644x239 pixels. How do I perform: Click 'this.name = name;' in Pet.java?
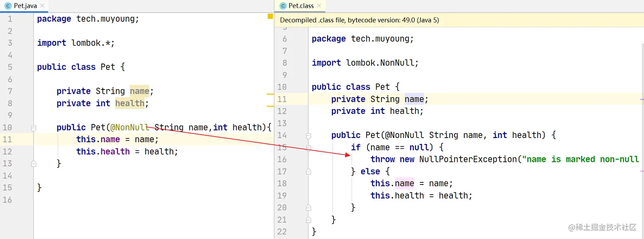[x=118, y=139]
